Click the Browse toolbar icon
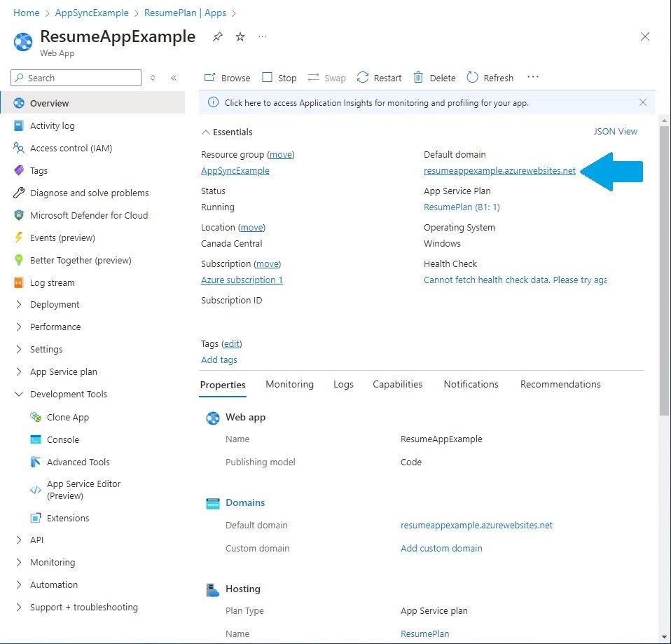This screenshot has height=644, width=671. point(209,78)
